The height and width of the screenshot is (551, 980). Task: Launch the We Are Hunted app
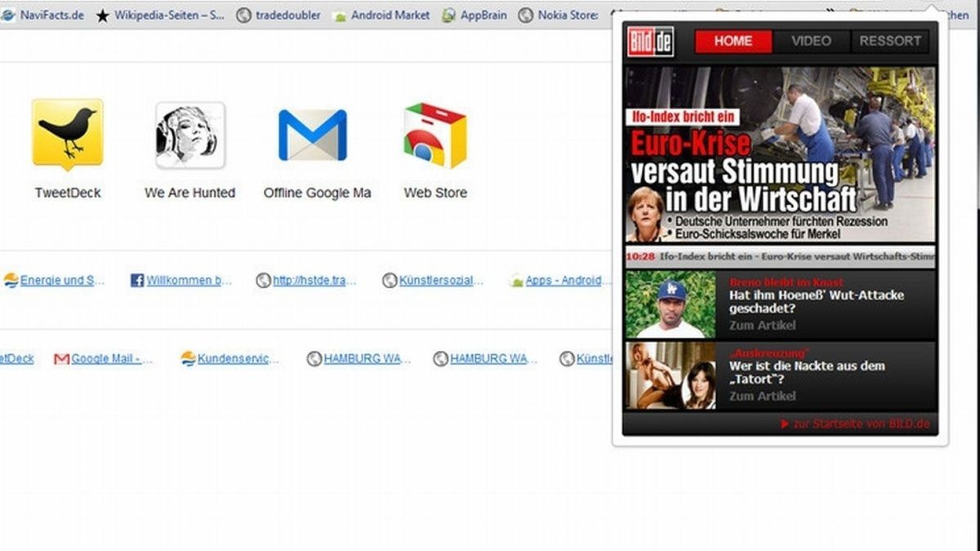pos(189,133)
